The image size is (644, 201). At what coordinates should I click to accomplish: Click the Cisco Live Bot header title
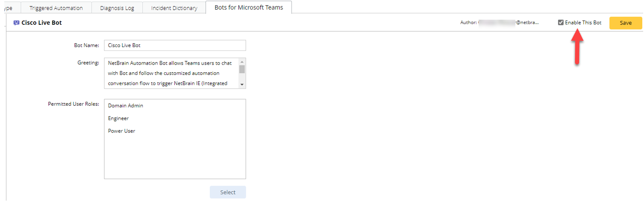(x=42, y=23)
